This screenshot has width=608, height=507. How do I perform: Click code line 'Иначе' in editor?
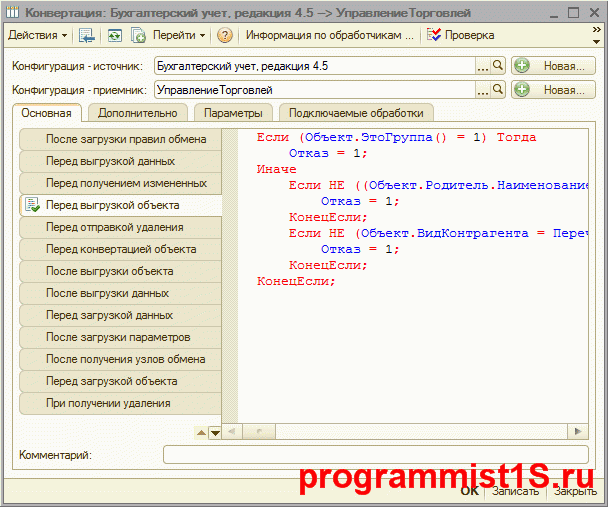276,169
